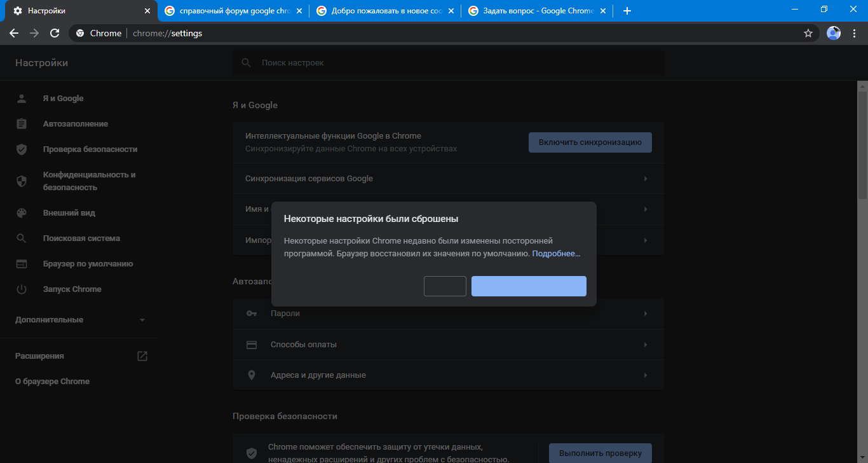
Task: Bookmark this page with the star icon
Action: 808,33
